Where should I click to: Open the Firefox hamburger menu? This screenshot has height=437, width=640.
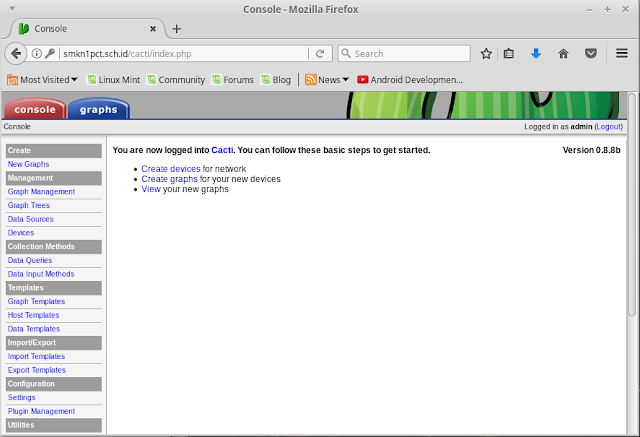(x=622, y=53)
